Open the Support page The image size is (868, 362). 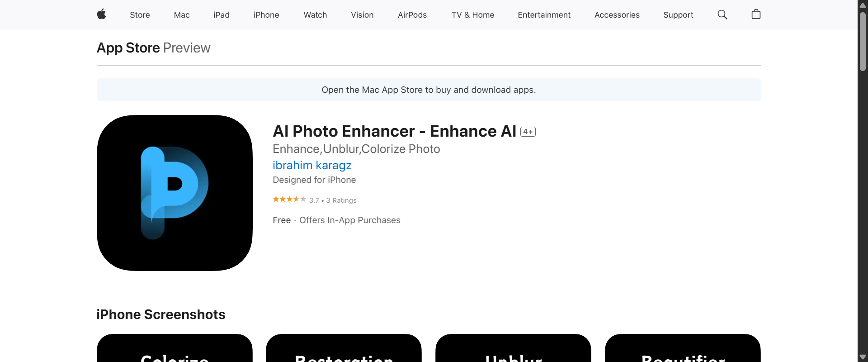[x=678, y=14]
